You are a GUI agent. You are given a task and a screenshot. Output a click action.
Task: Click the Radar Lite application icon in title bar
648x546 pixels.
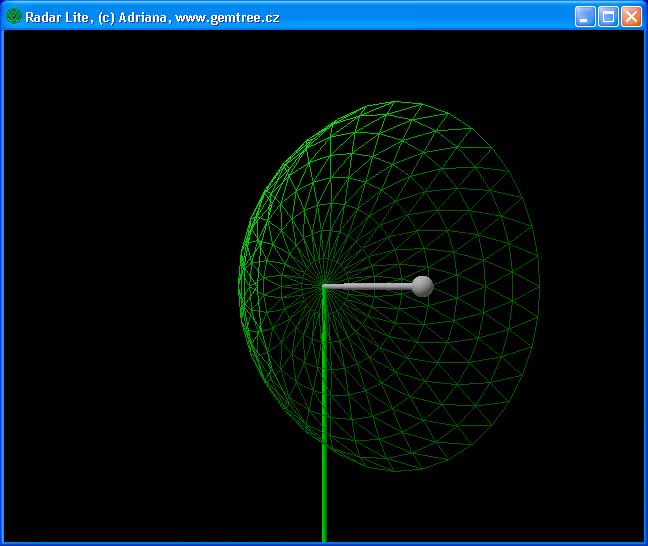pyautogui.click(x=14, y=16)
